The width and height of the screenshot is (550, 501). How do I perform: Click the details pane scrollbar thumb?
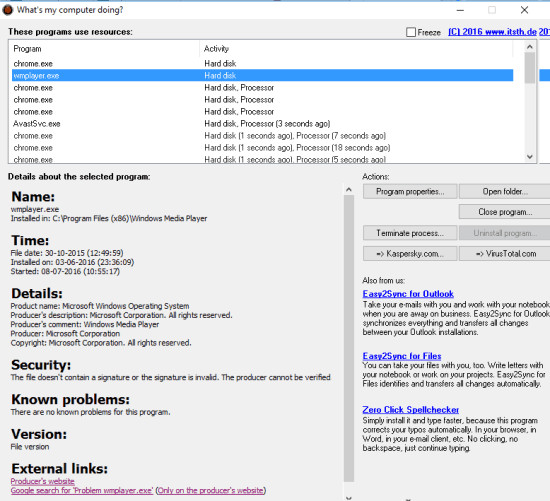pos(349,339)
